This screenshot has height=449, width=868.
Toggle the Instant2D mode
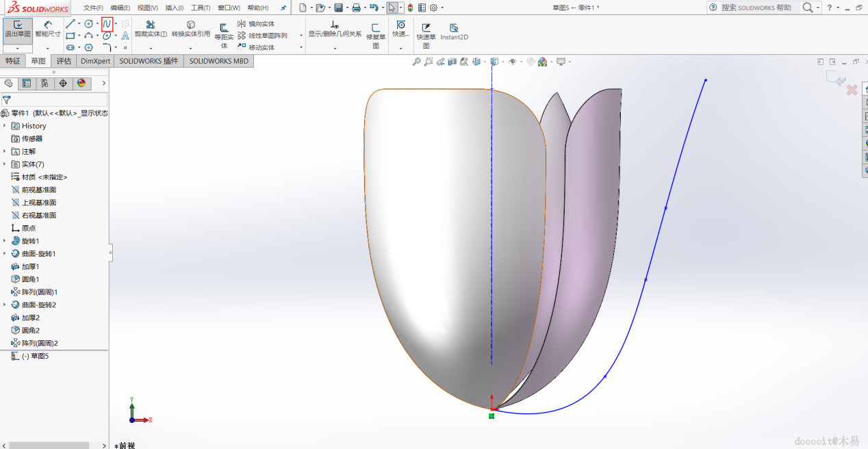pyautogui.click(x=454, y=32)
